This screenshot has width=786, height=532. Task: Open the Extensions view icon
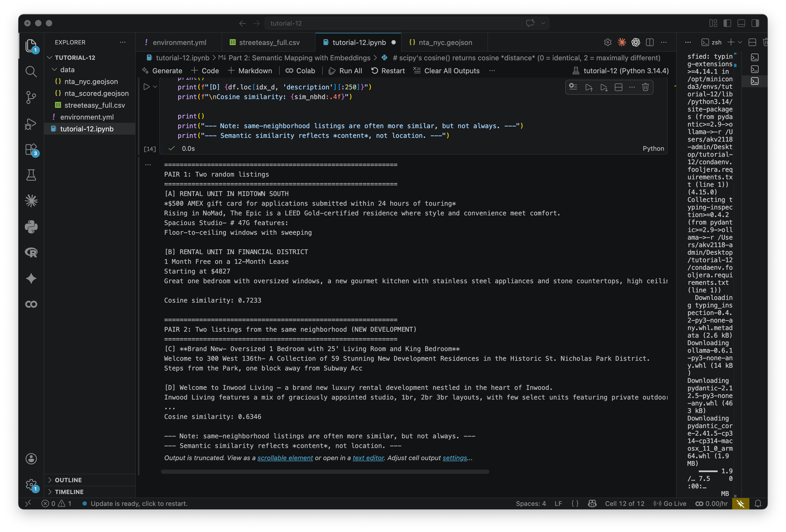click(31, 149)
